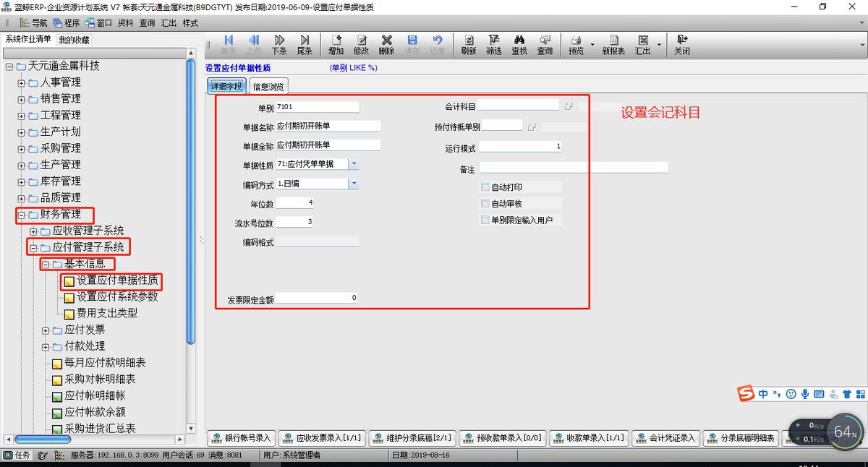Open the 筛选 filter tool
The width and height of the screenshot is (868, 467).
pyautogui.click(x=493, y=45)
